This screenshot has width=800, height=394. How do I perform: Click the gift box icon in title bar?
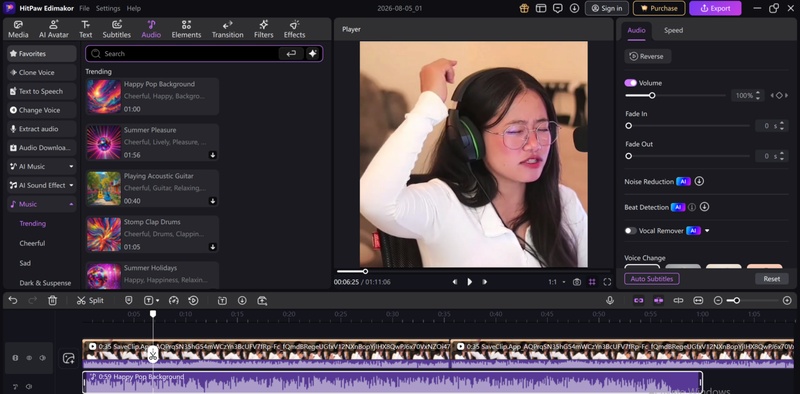coord(523,8)
